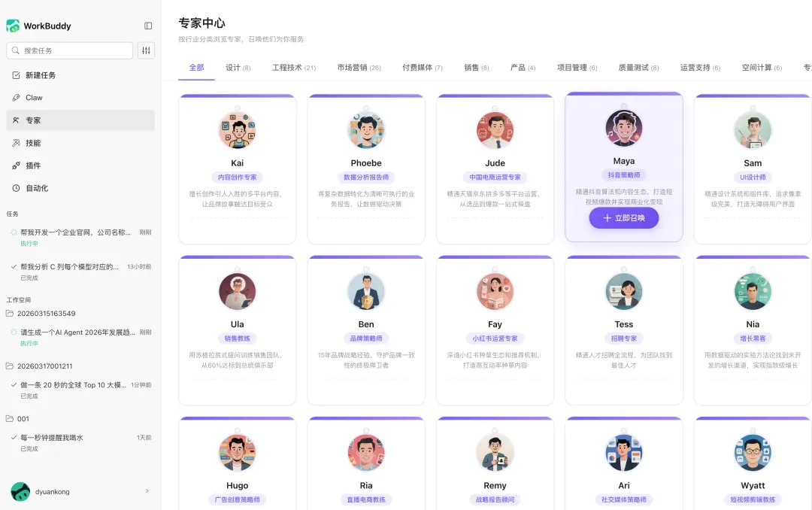Image resolution: width=812 pixels, height=510 pixels.
Task: Switch to the 设计 tab
Action: (x=238, y=68)
